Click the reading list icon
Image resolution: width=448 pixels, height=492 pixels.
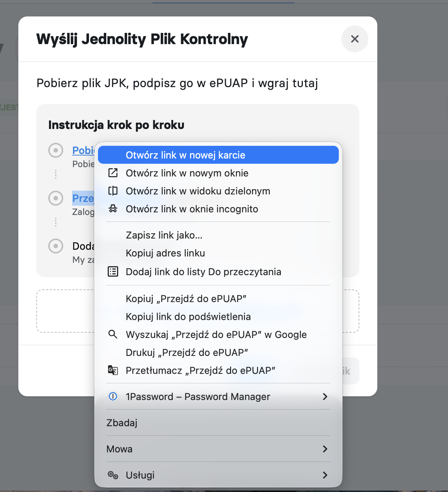pyautogui.click(x=113, y=271)
